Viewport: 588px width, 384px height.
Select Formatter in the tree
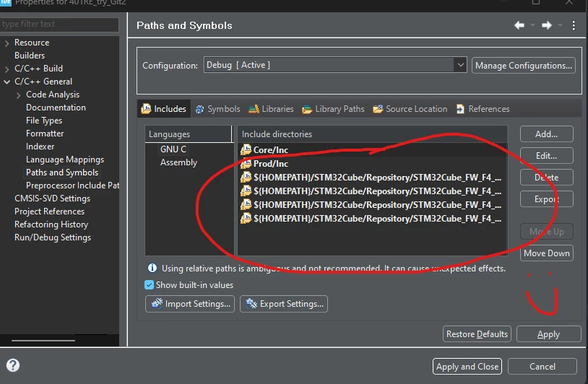(x=45, y=134)
